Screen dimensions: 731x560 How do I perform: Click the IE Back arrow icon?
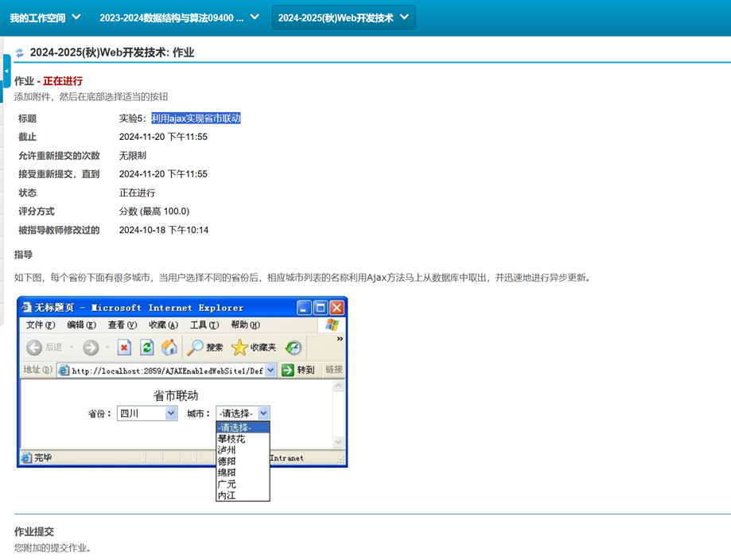tap(34, 348)
